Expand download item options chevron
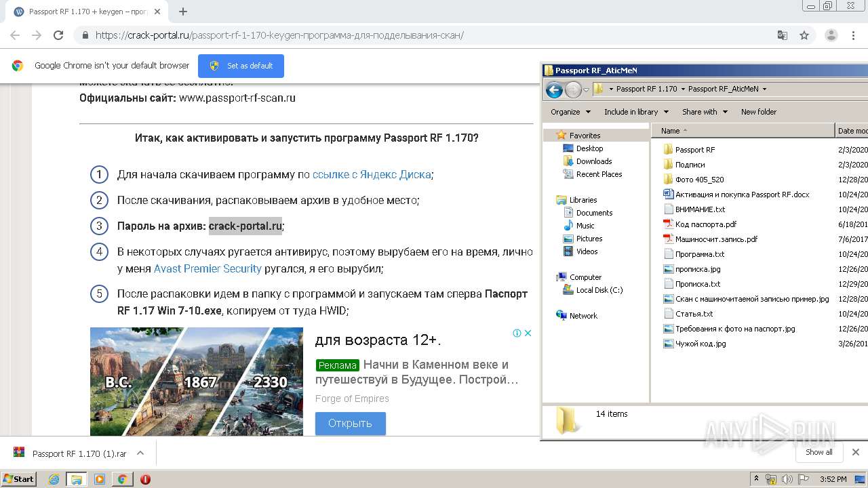Viewport: 868px width, 488px height. [x=140, y=453]
